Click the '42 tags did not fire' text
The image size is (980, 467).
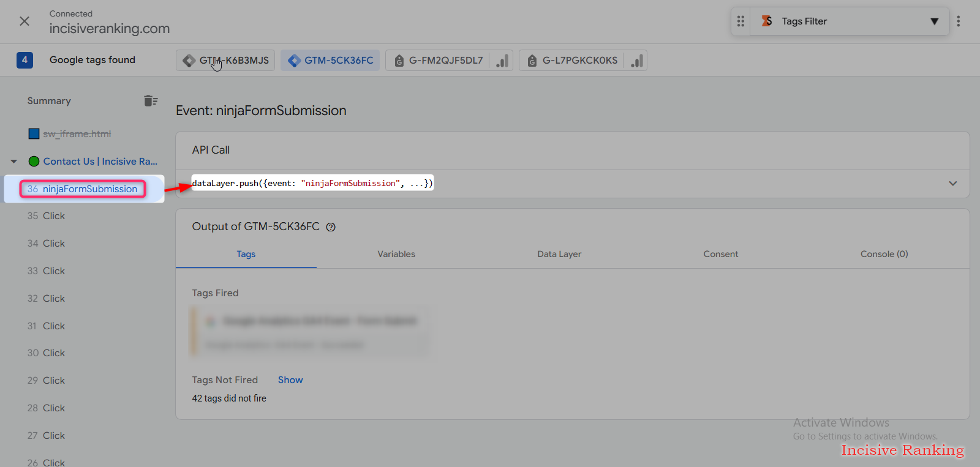point(229,398)
